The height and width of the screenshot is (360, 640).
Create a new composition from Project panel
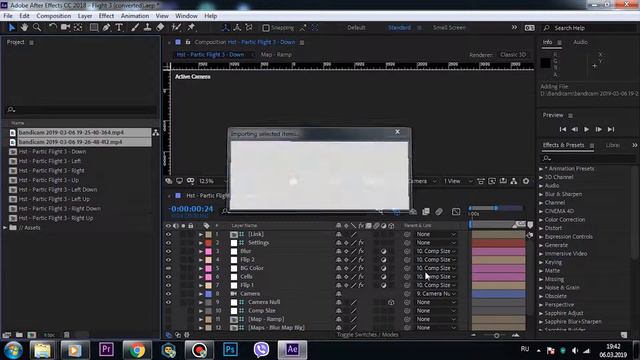31,335
